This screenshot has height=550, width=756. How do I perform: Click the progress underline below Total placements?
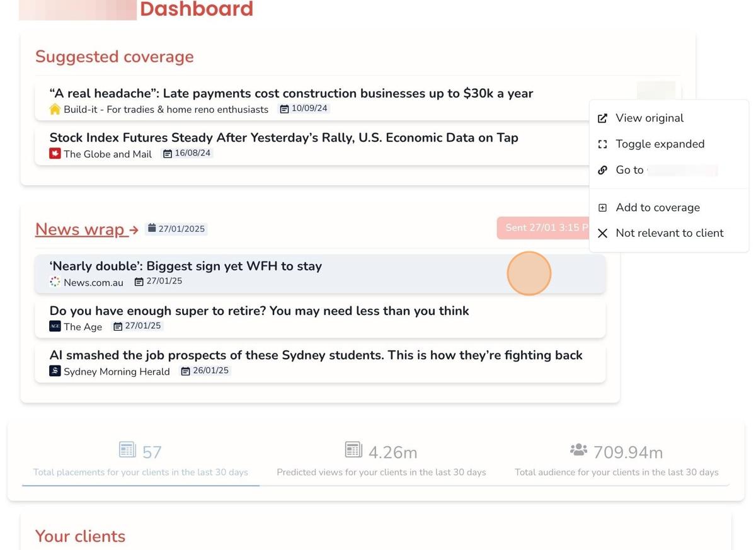click(x=141, y=485)
